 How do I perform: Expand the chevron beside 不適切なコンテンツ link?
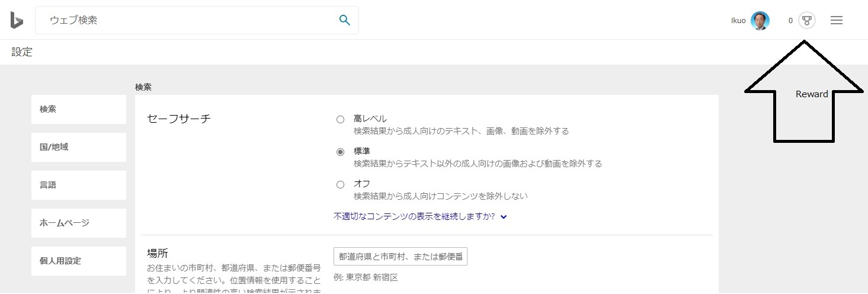[504, 217]
